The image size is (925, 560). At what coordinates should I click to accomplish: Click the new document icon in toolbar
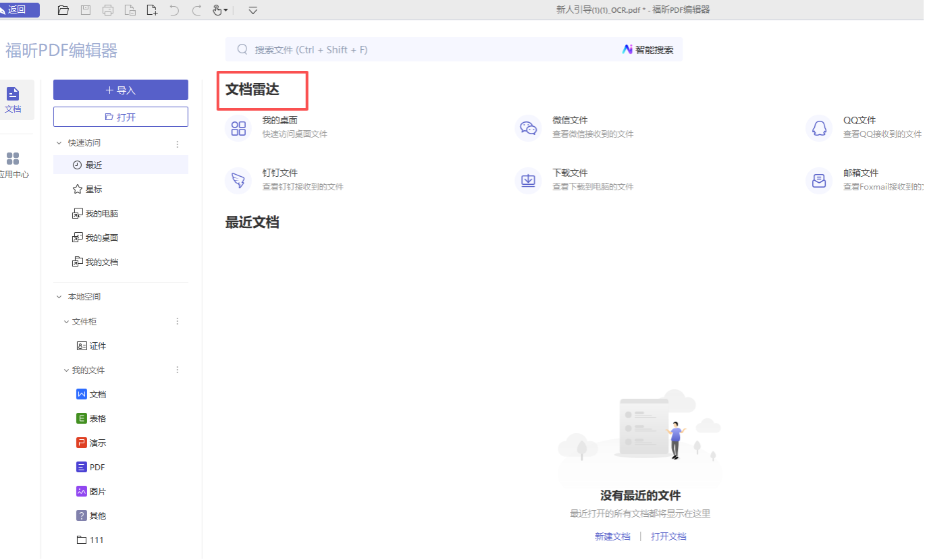click(x=153, y=10)
